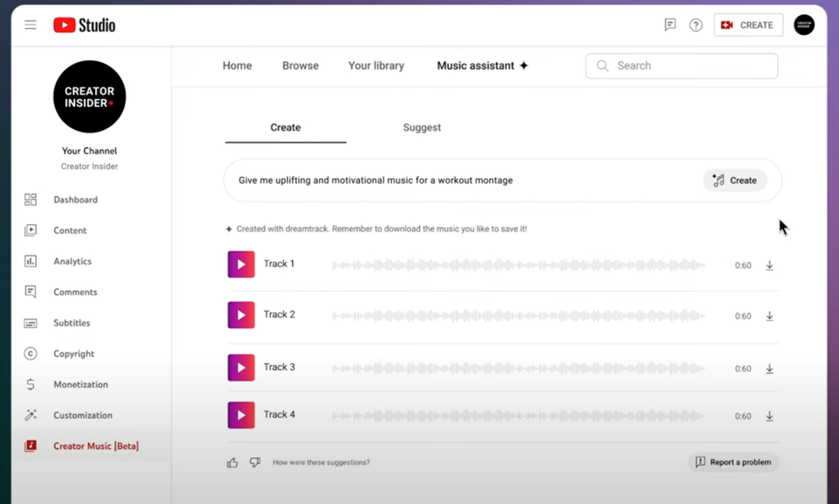Viewport: 839px width, 504px height.
Task: Give thumbs down to the suggestions
Action: [x=255, y=463]
